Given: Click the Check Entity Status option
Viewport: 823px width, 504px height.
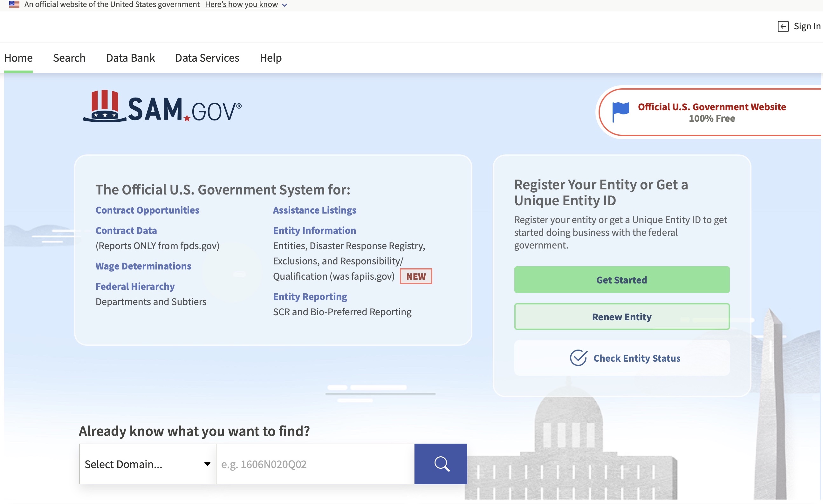Looking at the screenshot, I should coord(622,357).
